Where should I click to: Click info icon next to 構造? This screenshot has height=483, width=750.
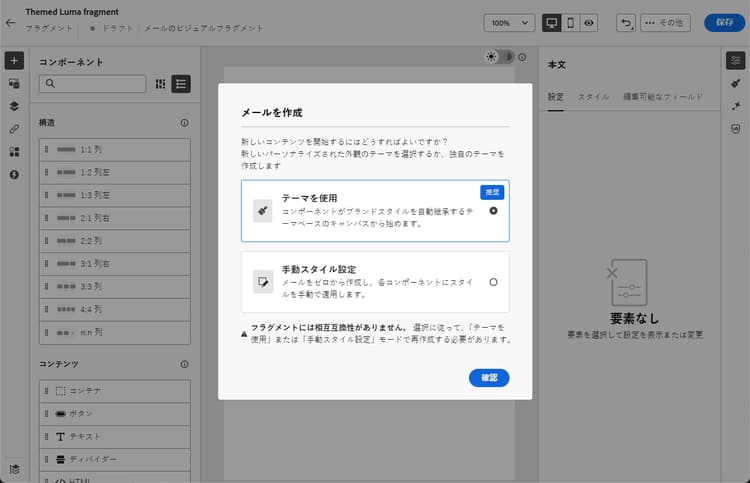coord(184,123)
